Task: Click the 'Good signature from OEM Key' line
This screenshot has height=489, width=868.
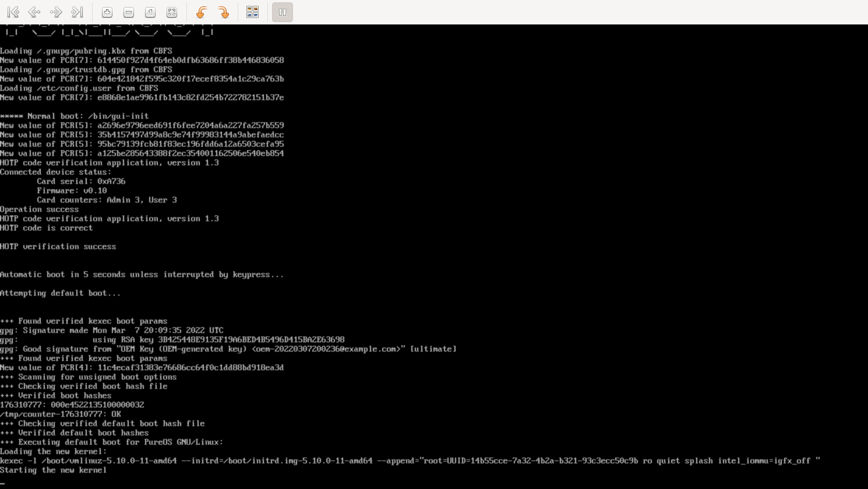Action: coord(228,349)
